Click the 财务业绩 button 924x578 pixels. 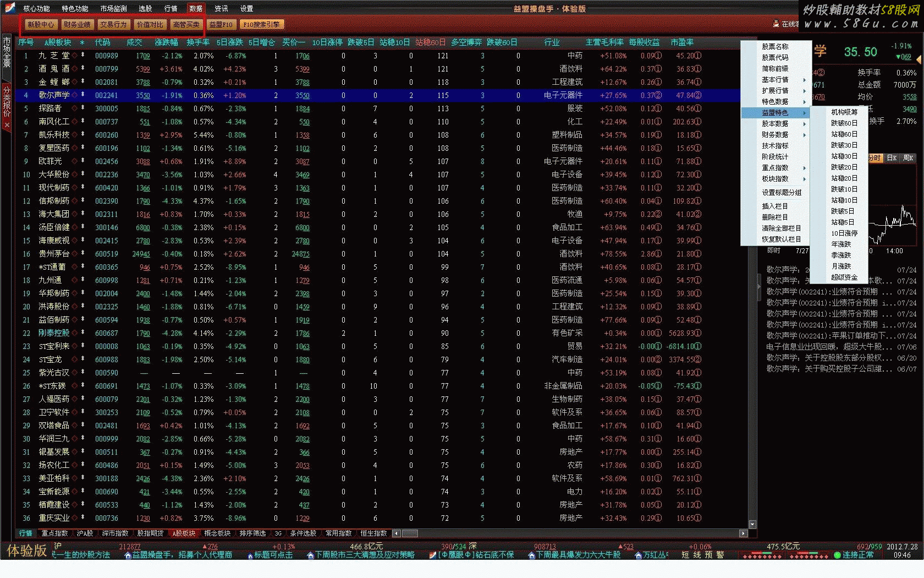pyautogui.click(x=77, y=24)
